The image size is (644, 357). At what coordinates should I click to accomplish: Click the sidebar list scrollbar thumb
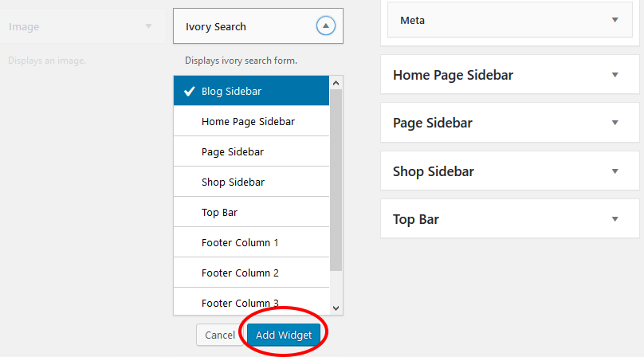tap(336, 180)
